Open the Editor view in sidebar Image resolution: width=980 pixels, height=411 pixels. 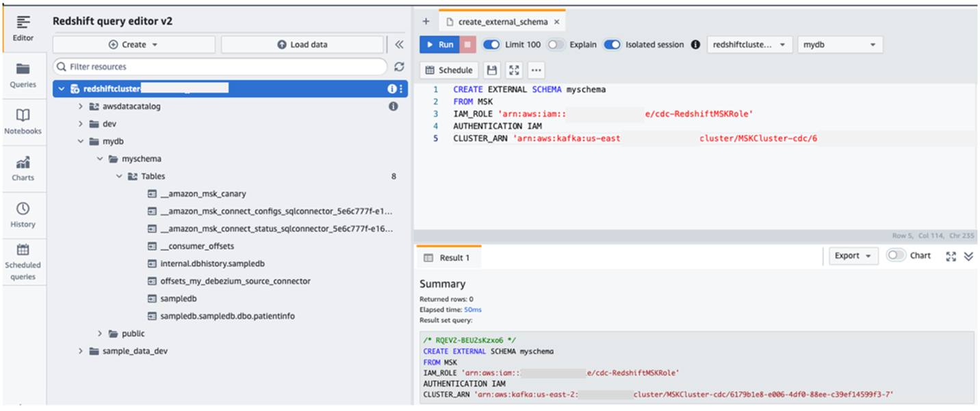(23, 28)
